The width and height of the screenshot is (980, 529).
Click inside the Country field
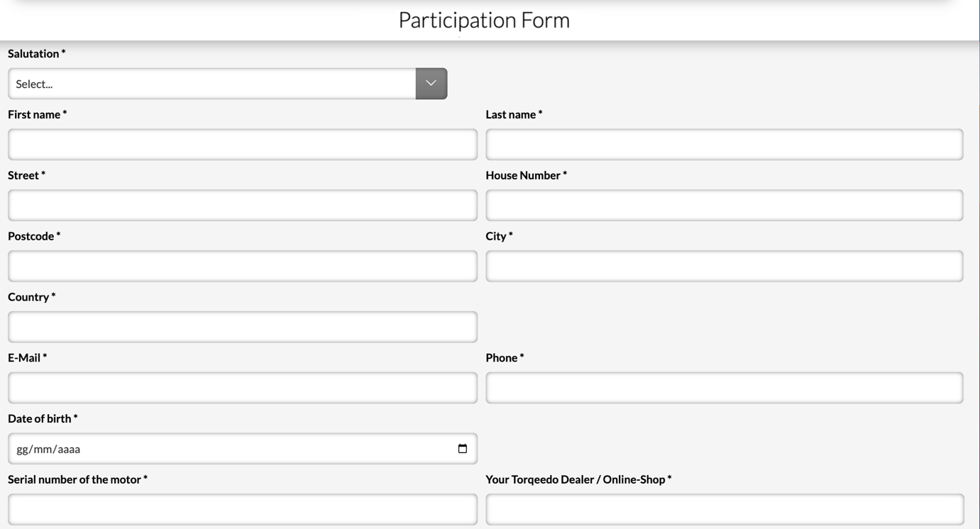pos(243,328)
